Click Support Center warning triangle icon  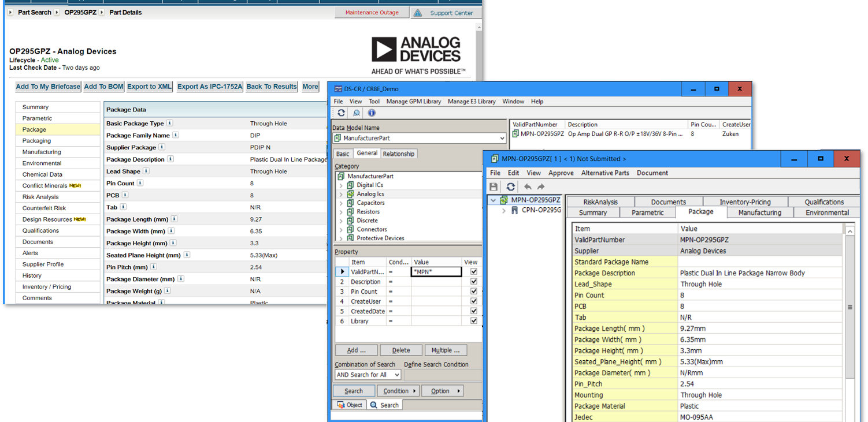point(418,13)
